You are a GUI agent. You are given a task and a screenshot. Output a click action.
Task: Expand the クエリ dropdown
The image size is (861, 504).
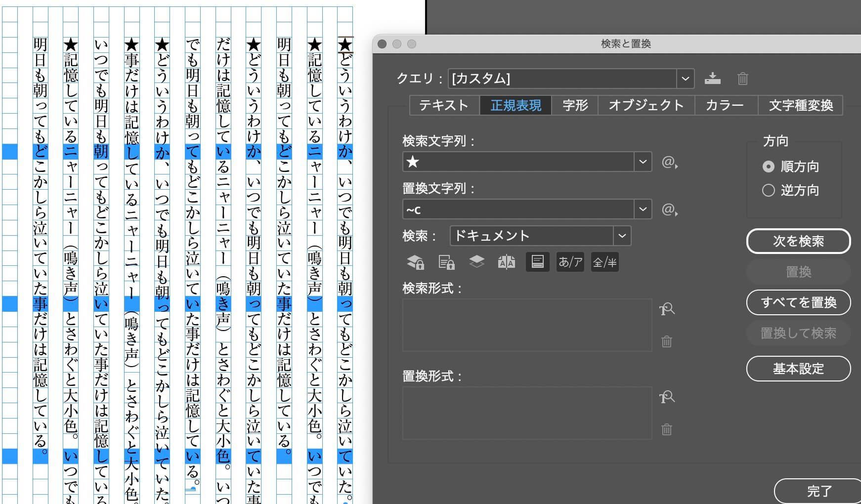685,79
